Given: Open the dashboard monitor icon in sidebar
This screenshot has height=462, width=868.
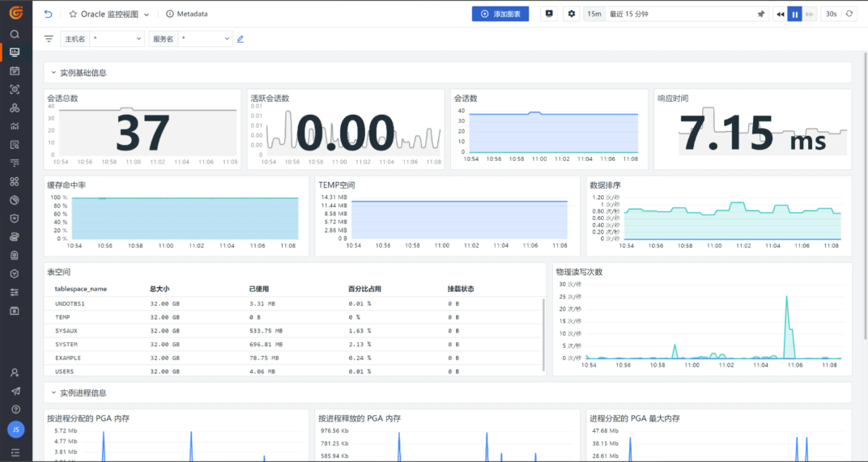Looking at the screenshot, I should coord(15,52).
